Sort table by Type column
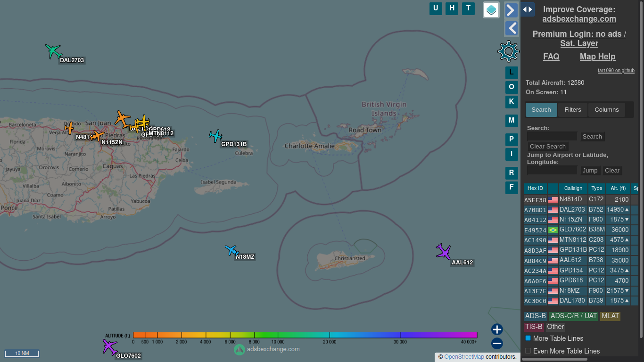This screenshot has width=644, height=362. click(597, 189)
